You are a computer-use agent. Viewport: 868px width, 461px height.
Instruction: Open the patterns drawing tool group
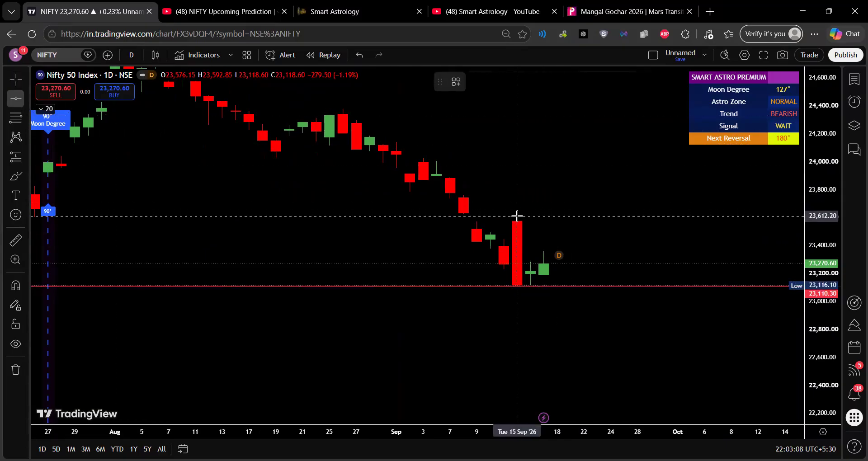(16, 137)
